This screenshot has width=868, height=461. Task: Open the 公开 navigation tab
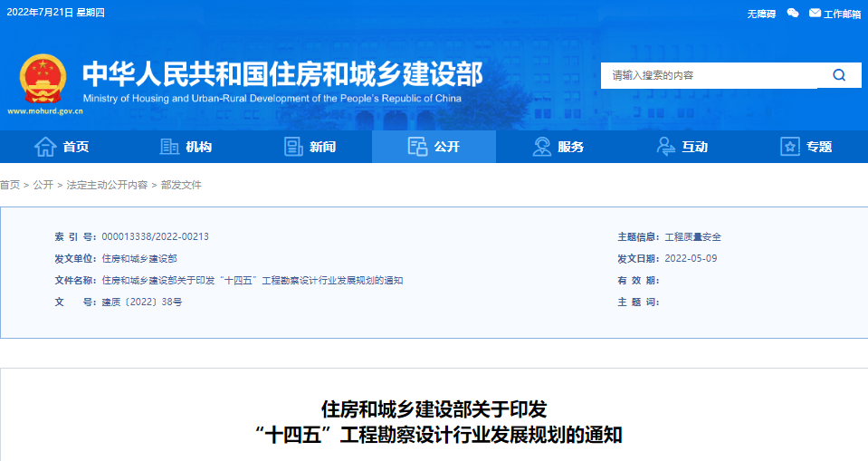(434, 147)
